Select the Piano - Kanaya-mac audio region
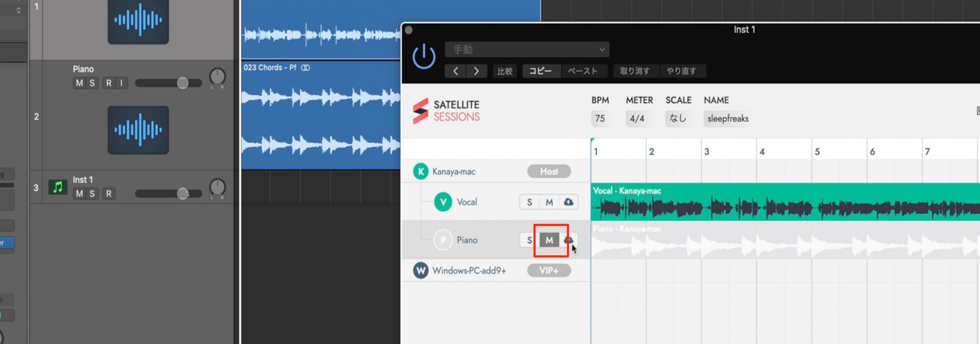 [786, 240]
